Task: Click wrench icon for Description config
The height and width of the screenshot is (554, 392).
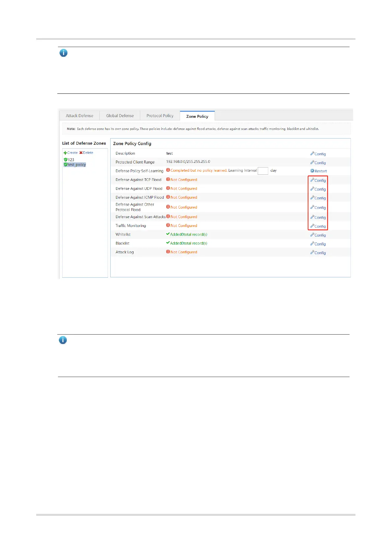Action: point(312,154)
